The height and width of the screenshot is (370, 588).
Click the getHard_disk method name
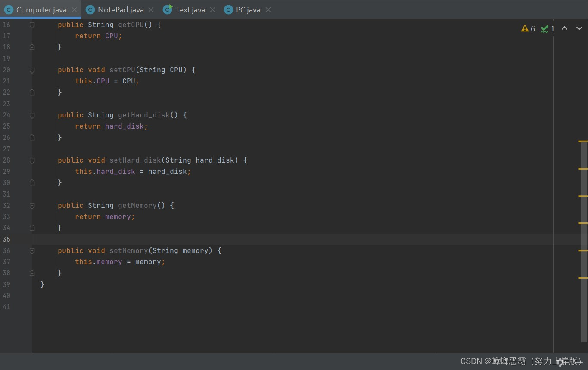144,115
